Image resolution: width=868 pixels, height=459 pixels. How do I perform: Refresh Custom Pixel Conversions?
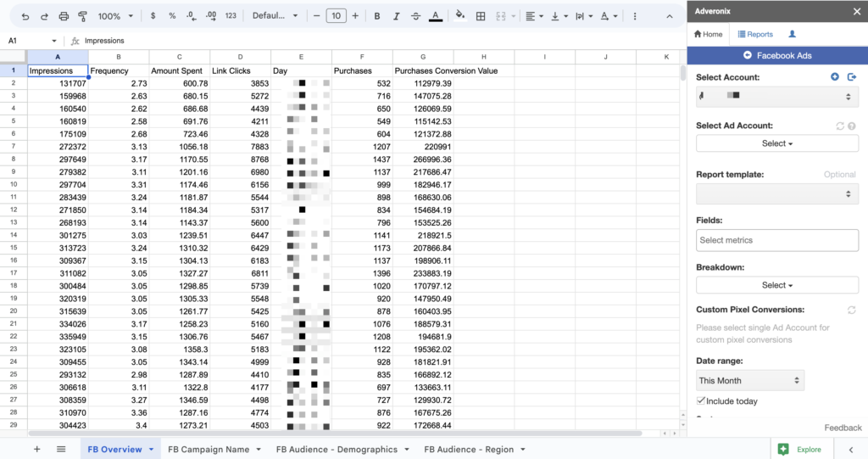point(851,310)
